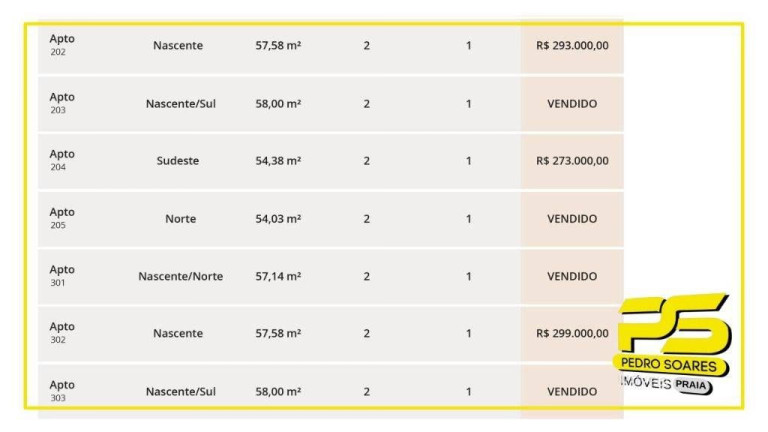Screen dimensions: 768x432
Task: Click the R$ 299.000,00 price
Action: point(572,334)
